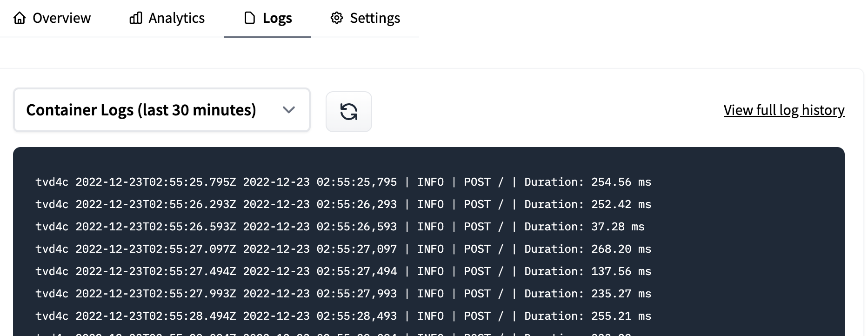Select the log entry showing 235.27 ms

343,294
